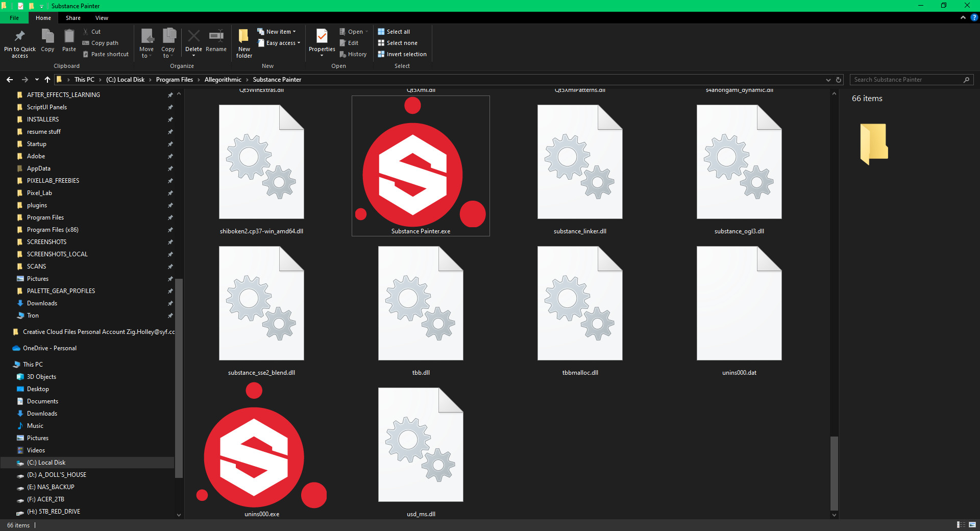The height and width of the screenshot is (531, 980).
Task: Open PIXELLAB_FREEBIES in sidebar
Action: [53, 181]
